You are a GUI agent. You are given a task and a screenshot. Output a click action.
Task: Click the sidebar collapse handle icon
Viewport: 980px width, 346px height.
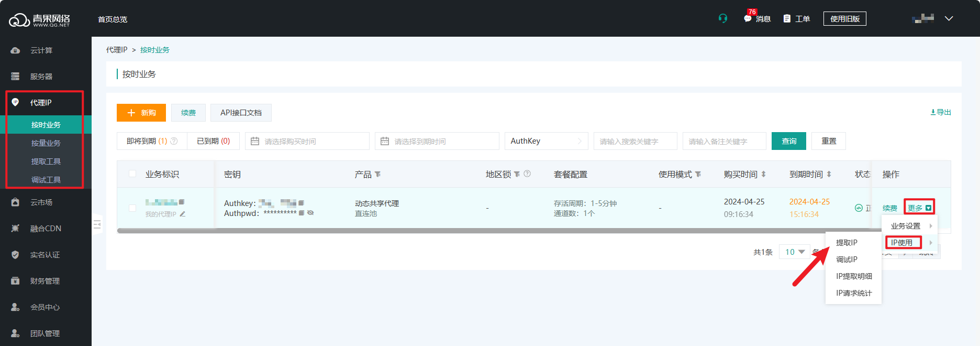[x=97, y=224]
